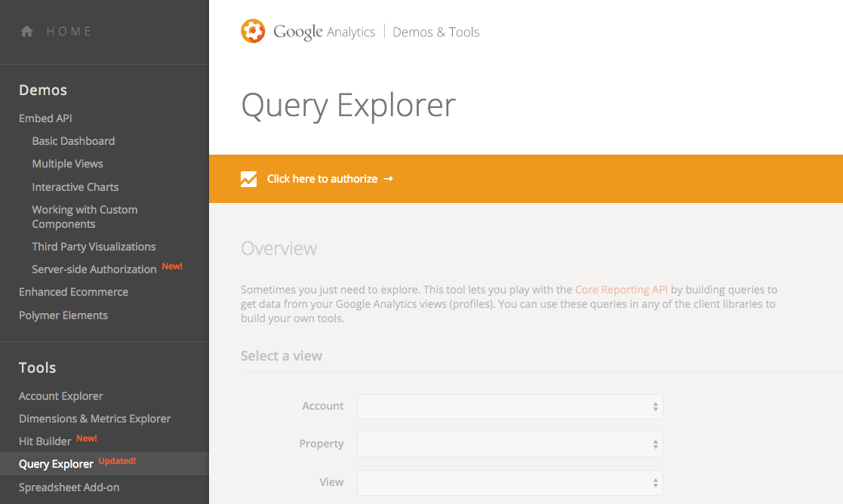Click the New! badge beside Hit Builder
Screen dimensions: 843x504
87,438
